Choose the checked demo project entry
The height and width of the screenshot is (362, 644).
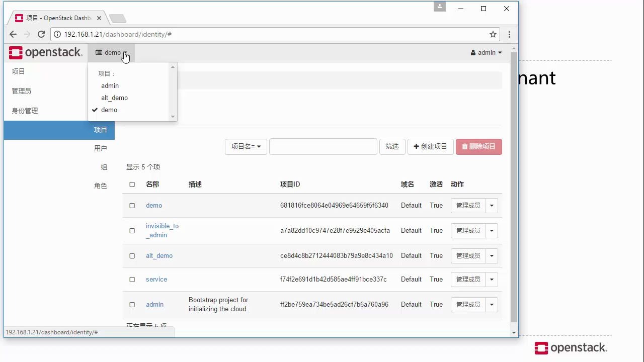(x=109, y=110)
